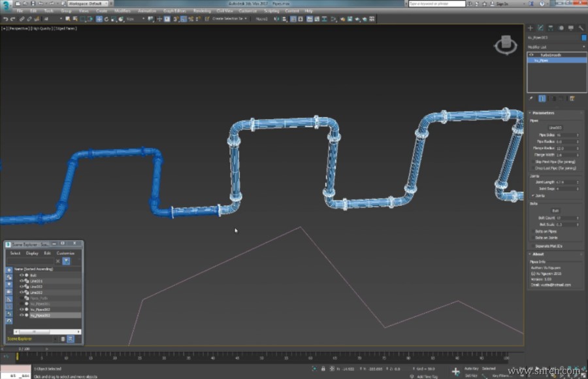Uncheck the Joints checkbox
Image resolution: width=588 pixels, height=379 pixels.
coord(533,195)
